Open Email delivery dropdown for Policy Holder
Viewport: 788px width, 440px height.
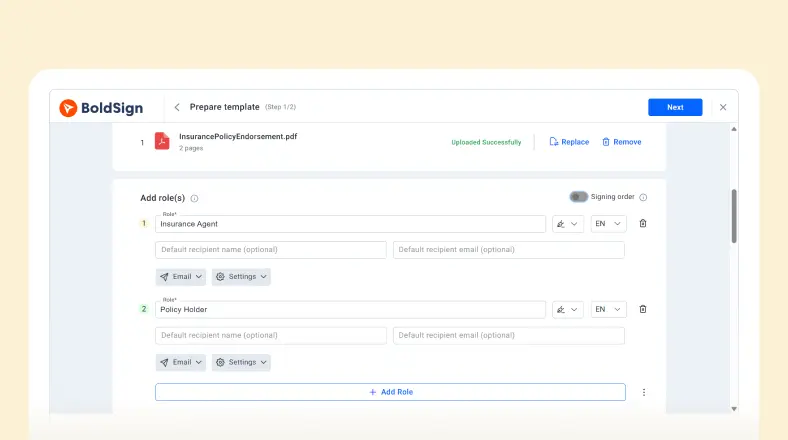[x=181, y=362]
